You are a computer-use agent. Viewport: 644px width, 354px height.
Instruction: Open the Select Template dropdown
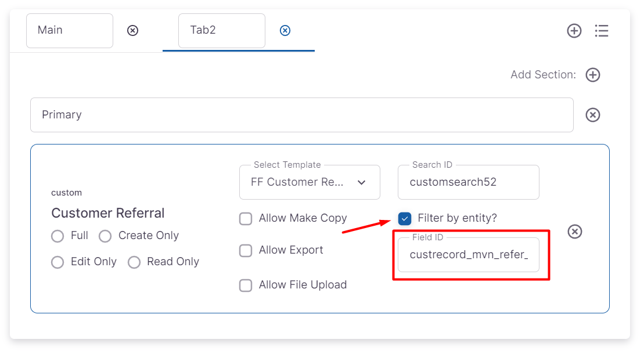click(x=310, y=182)
